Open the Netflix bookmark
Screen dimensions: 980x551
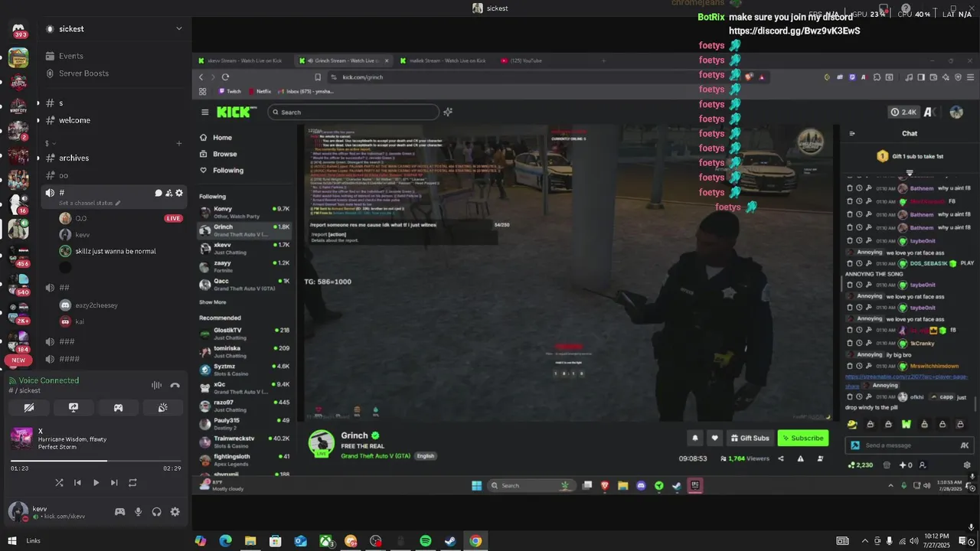tap(259, 91)
